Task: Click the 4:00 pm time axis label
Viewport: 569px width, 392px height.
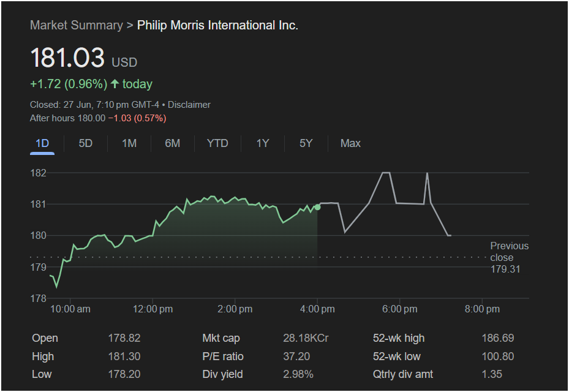Action: point(317,309)
